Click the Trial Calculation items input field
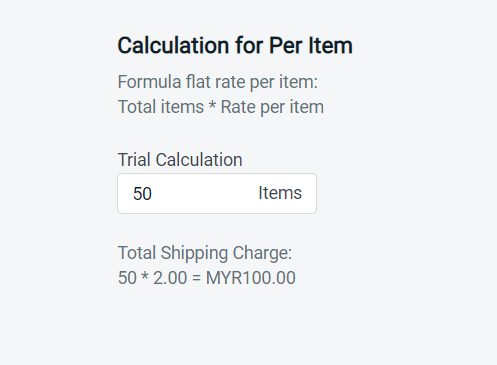Viewport: 497px width, 365px height. pos(217,193)
